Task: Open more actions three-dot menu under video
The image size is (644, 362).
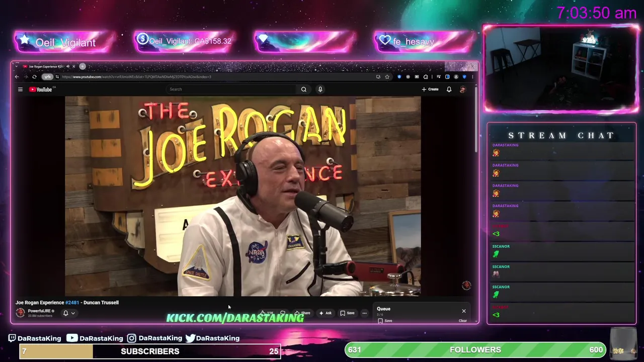Action: 364,313
